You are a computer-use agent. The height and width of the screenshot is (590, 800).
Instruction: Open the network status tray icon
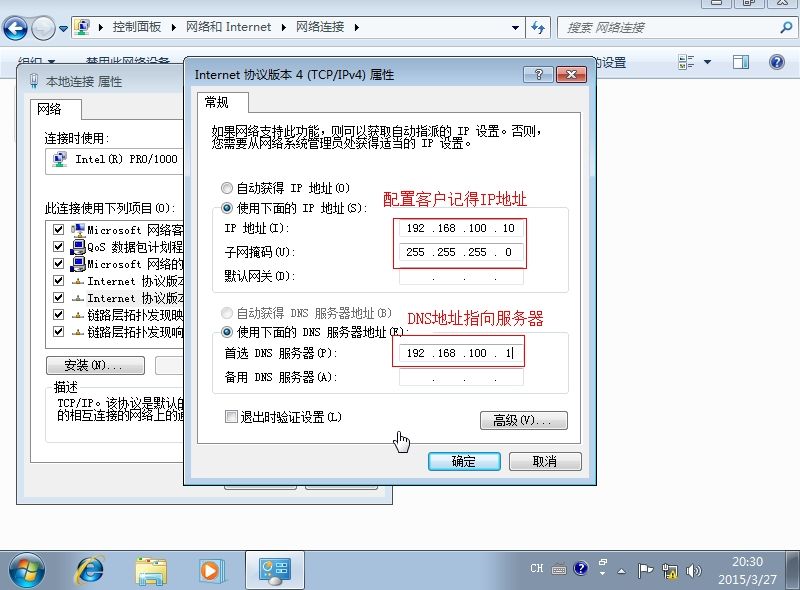[669, 570]
